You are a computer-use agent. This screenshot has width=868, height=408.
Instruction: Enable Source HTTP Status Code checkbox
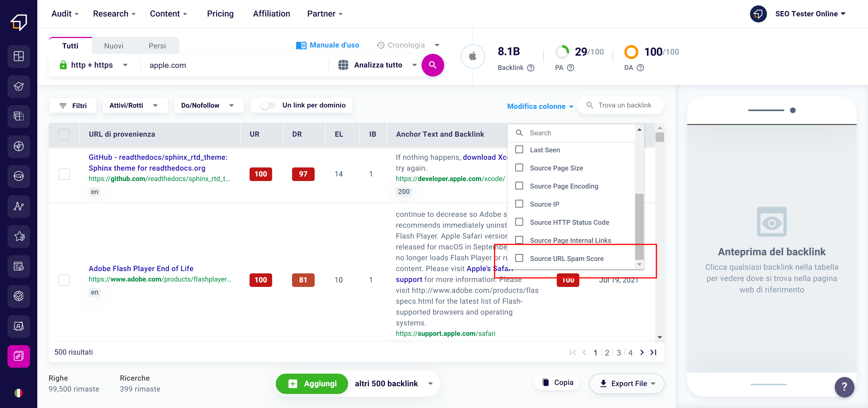(519, 222)
